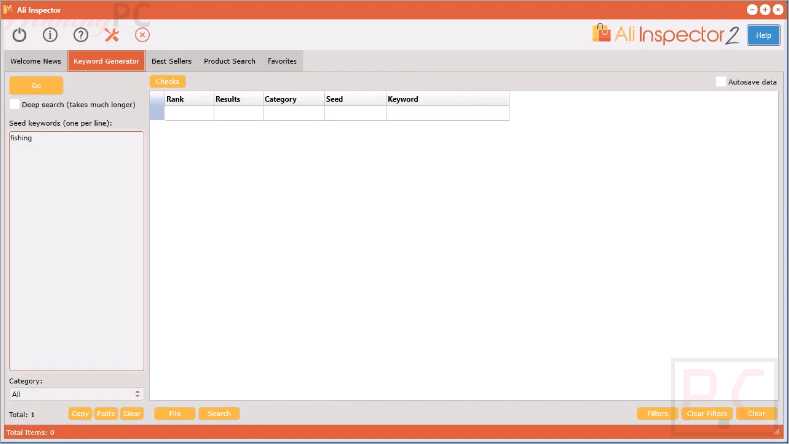Click the blue Help button
Screen dimensions: 789x444
(763, 35)
